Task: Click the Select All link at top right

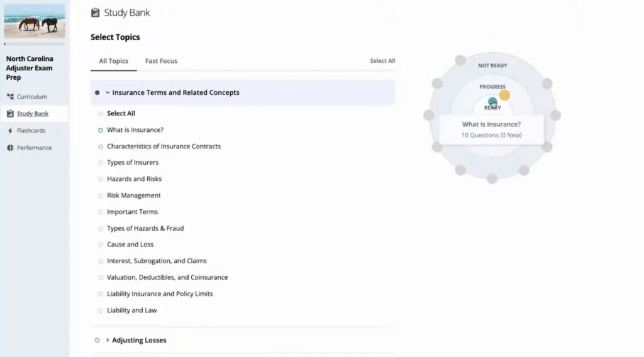Action: coord(382,61)
